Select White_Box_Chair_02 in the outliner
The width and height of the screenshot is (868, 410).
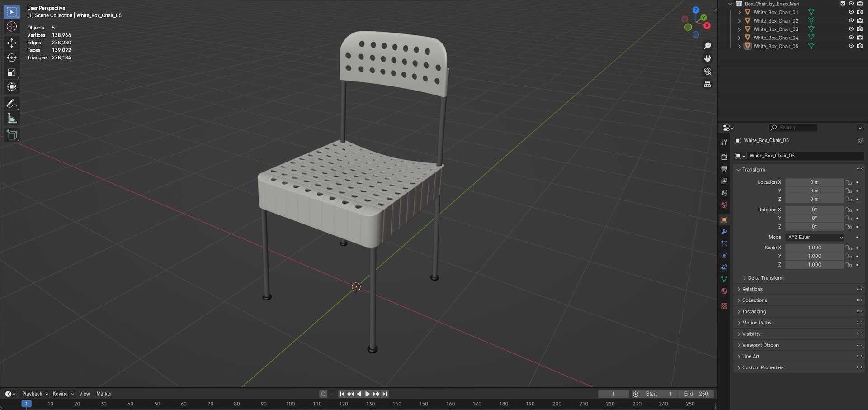coord(776,21)
